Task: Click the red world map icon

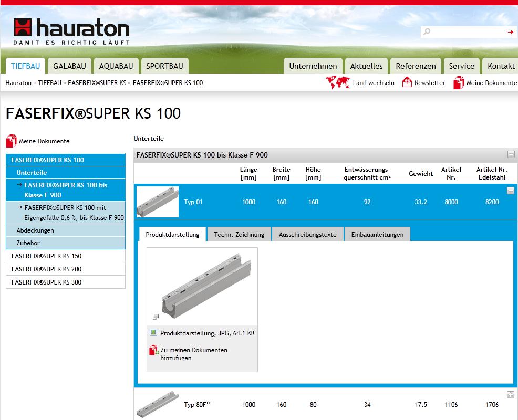Action: (338, 82)
